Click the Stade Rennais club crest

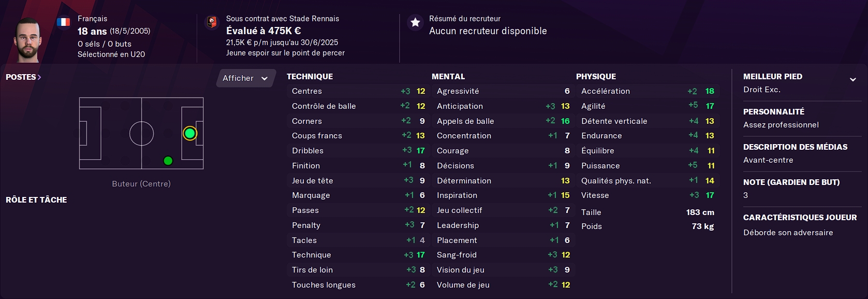pyautogui.click(x=212, y=22)
